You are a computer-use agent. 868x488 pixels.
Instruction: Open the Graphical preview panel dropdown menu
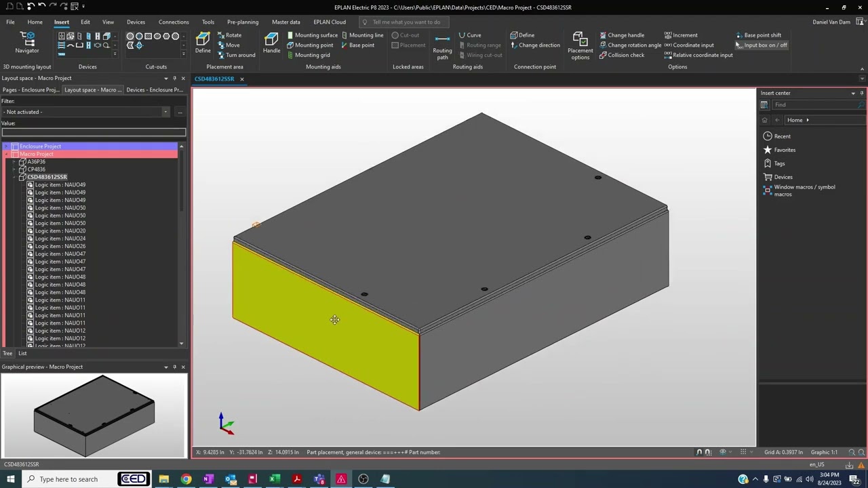[166, 367]
